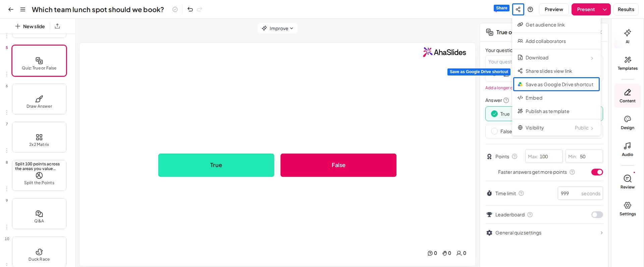
Task: Click the redo arrow icon
Action: (200, 9)
